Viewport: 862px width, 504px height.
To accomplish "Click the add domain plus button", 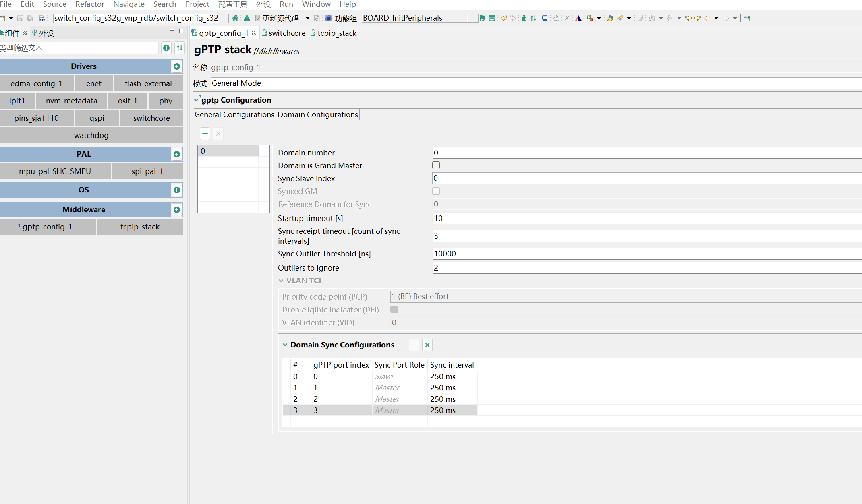I will (205, 134).
